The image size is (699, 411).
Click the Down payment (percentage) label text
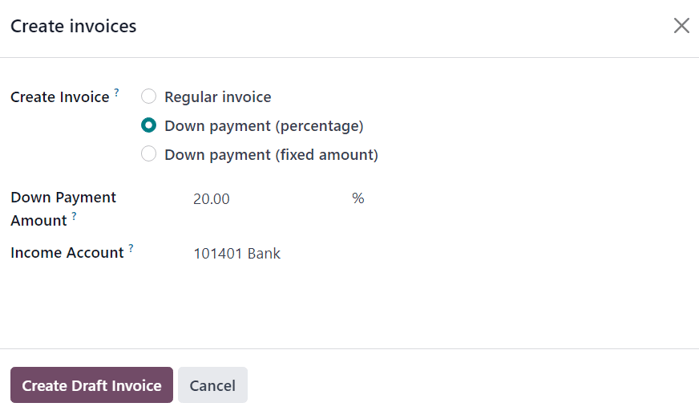click(263, 126)
